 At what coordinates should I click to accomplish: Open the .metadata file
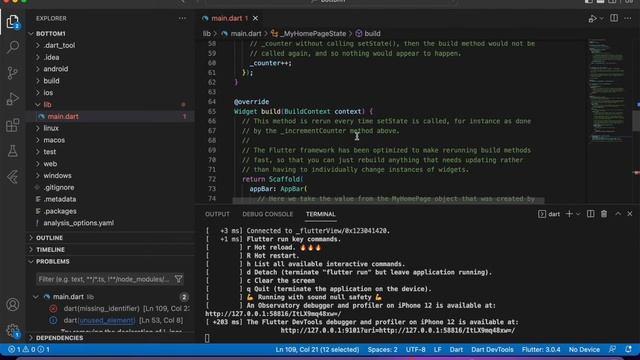60,199
